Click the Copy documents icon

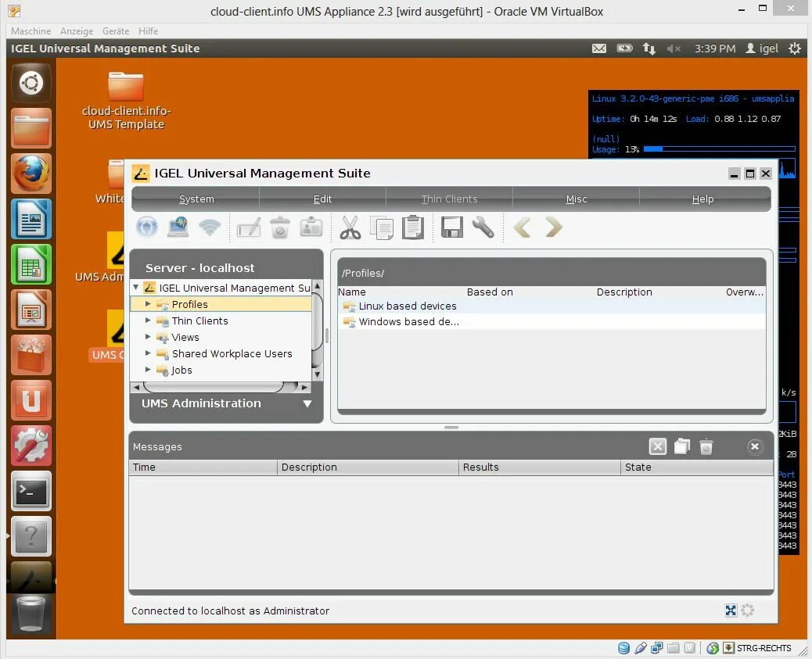pyautogui.click(x=382, y=227)
